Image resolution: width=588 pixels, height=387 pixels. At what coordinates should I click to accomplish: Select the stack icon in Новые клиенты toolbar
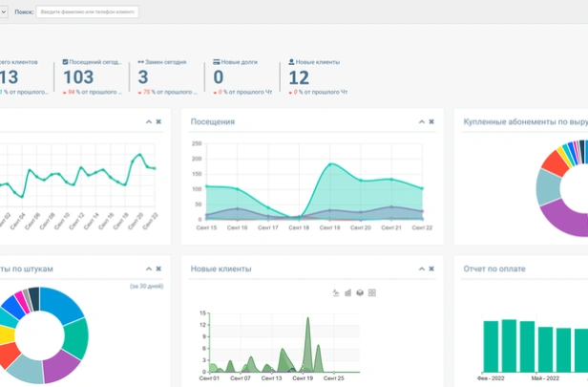click(360, 292)
